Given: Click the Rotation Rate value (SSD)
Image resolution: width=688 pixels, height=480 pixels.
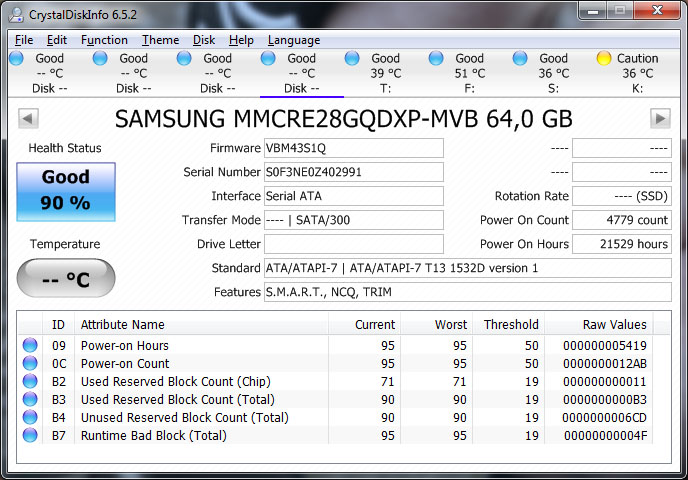Looking at the screenshot, I should tap(622, 196).
